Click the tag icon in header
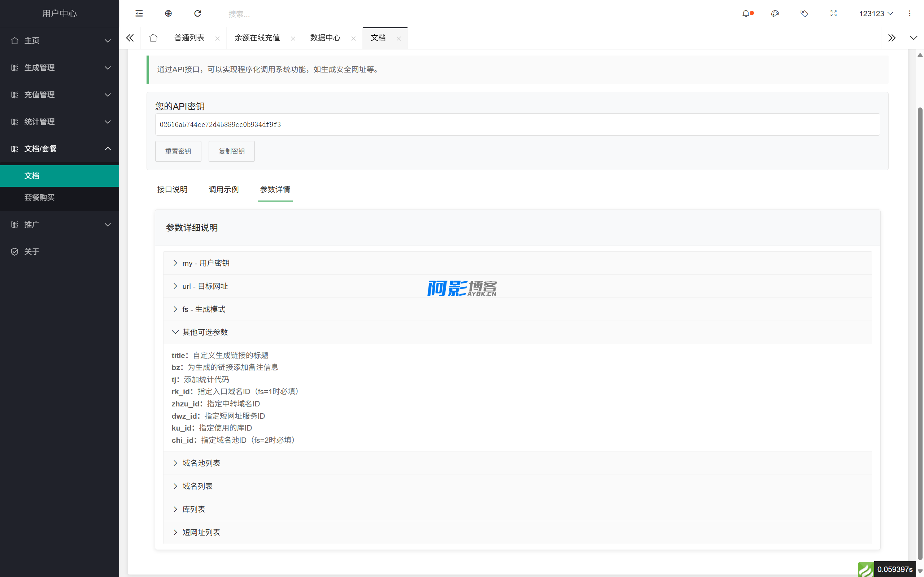This screenshot has height=577, width=924. pos(804,13)
